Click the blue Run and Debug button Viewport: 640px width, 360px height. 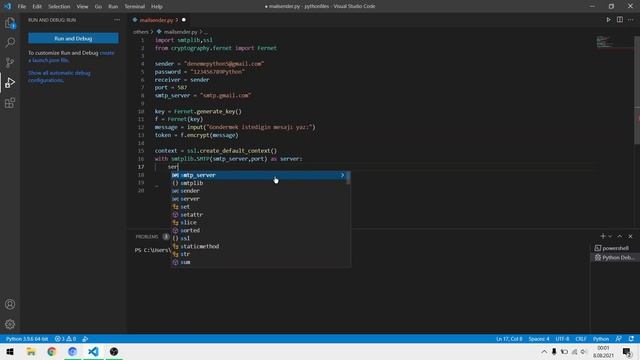73,38
